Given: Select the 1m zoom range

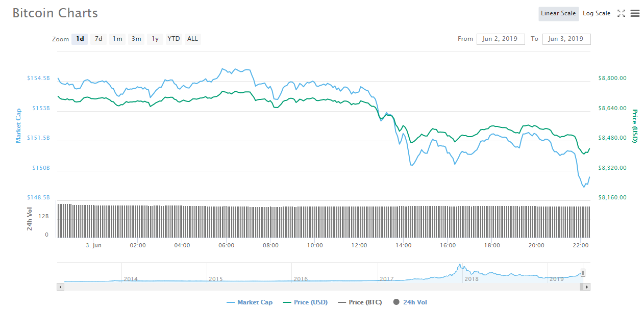Looking at the screenshot, I should pos(117,39).
